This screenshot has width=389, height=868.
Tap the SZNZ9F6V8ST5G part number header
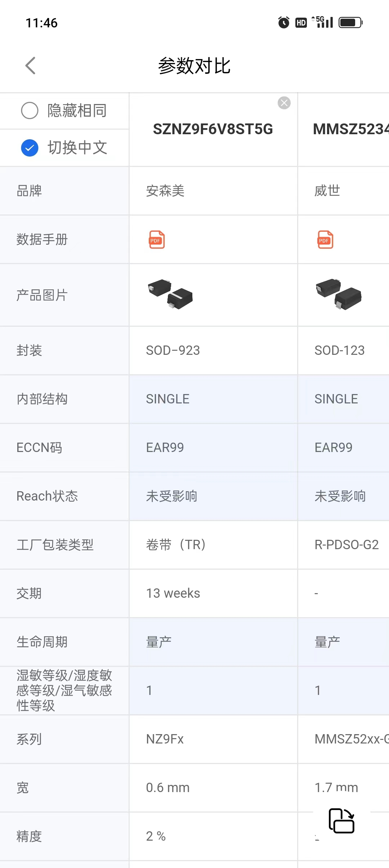pyautogui.click(x=213, y=129)
